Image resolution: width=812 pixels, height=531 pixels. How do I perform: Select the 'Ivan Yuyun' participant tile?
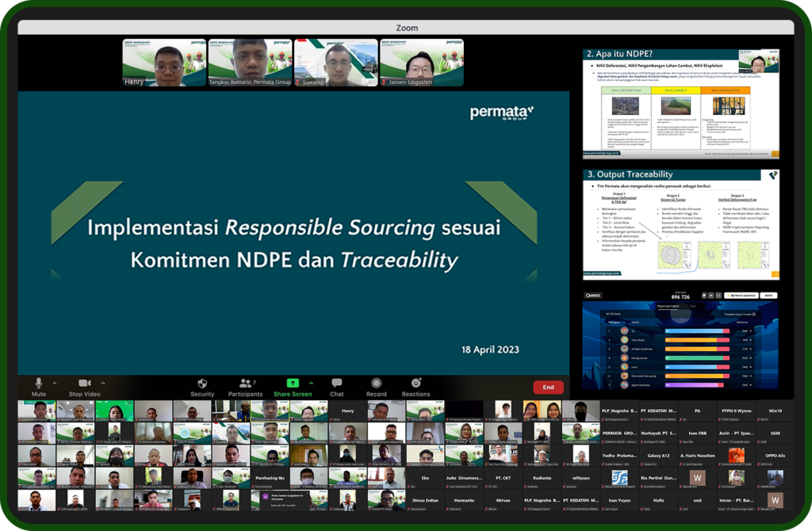click(x=619, y=500)
